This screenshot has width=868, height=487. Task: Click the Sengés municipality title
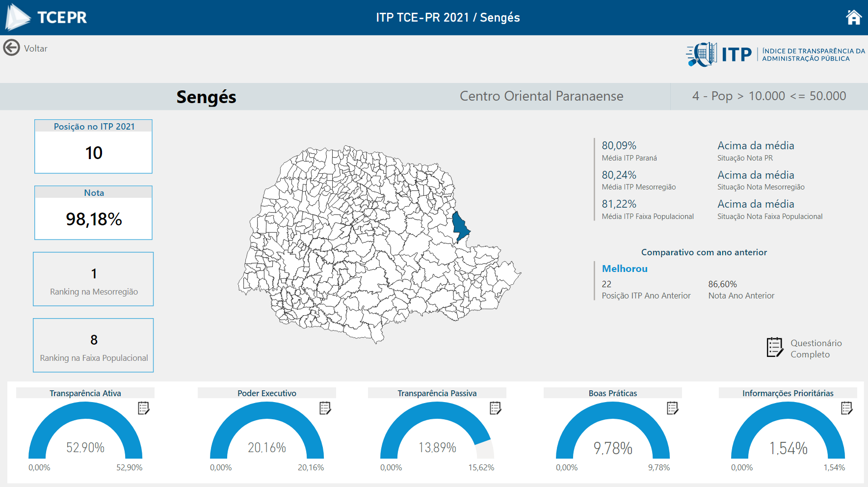click(x=206, y=97)
